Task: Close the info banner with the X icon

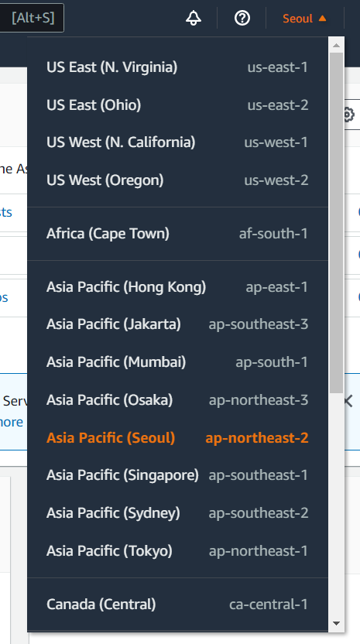Action: click(348, 401)
